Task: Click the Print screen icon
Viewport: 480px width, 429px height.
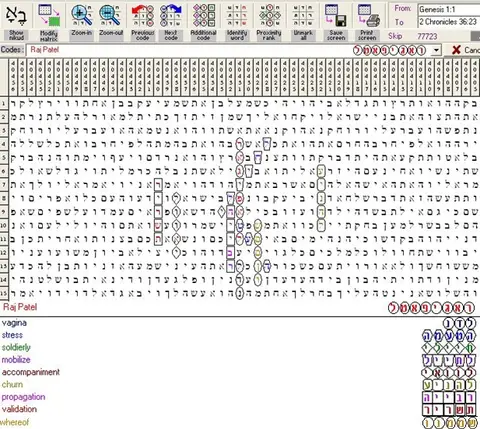Action: (368, 16)
